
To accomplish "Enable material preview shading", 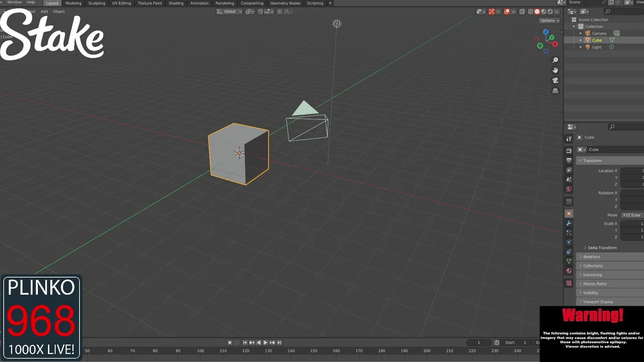I will [x=543, y=12].
